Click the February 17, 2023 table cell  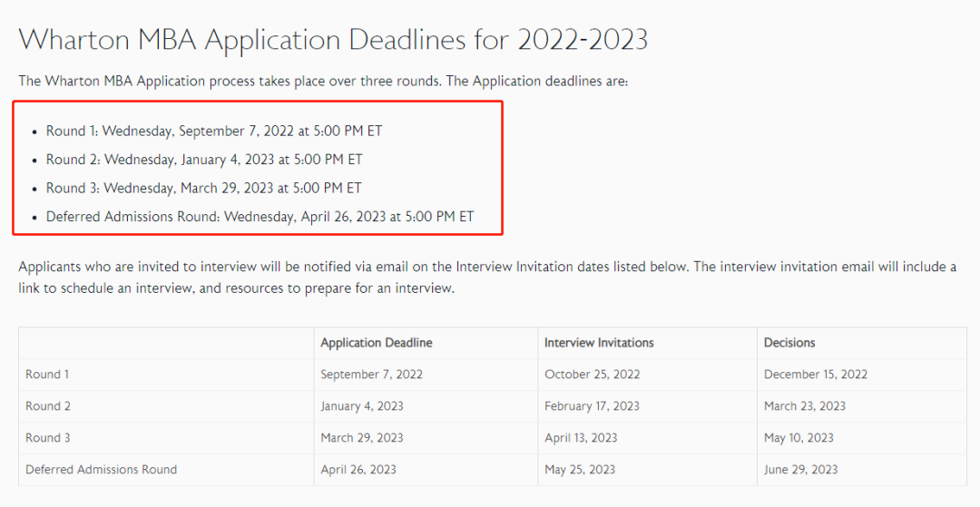[592, 406]
